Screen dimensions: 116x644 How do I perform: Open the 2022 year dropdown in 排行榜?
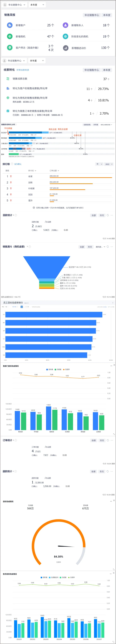109,164
